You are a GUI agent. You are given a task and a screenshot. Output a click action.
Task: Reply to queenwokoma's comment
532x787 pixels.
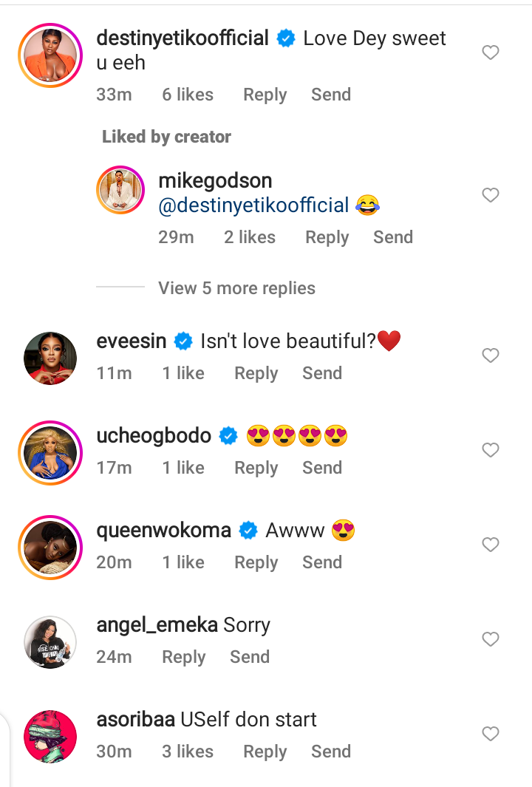[x=256, y=562]
